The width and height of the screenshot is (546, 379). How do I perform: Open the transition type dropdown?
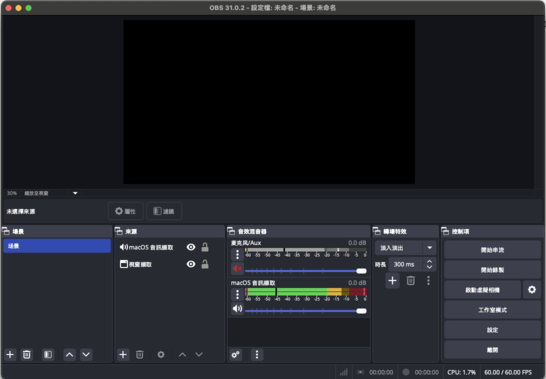pyautogui.click(x=406, y=248)
